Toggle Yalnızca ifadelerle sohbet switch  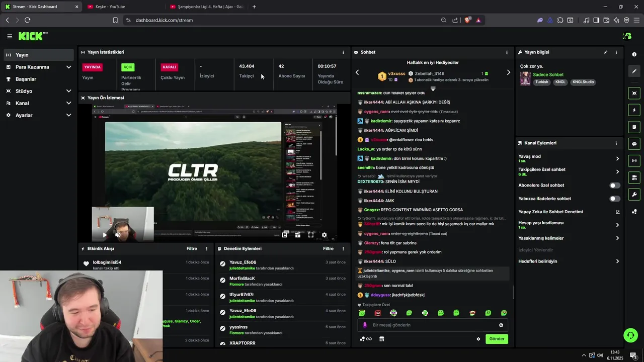(615, 199)
